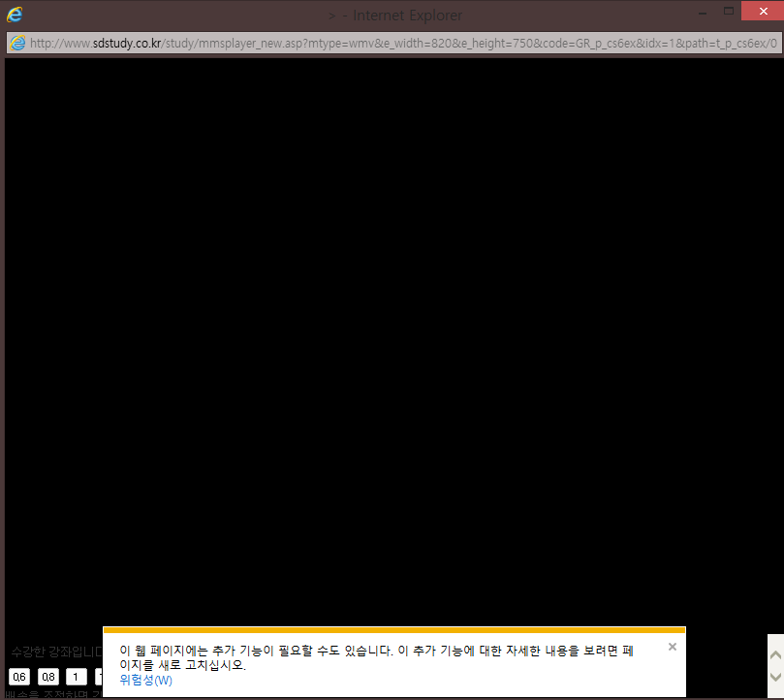Click the notification text about 추가 기능

coord(377,657)
